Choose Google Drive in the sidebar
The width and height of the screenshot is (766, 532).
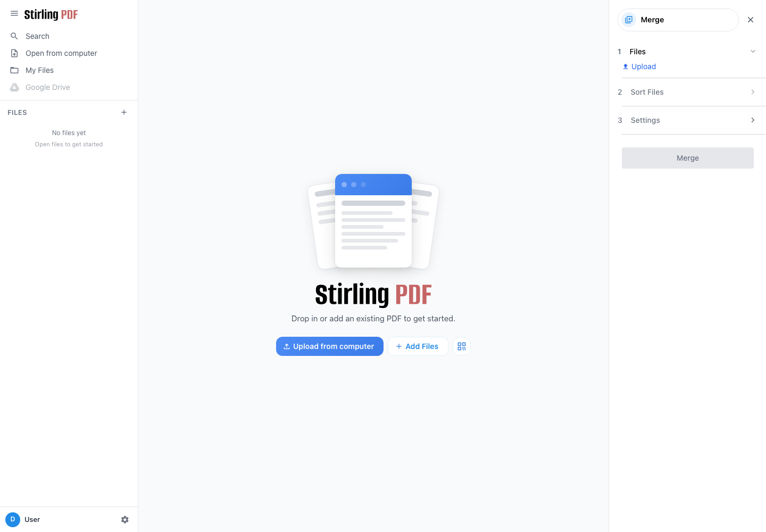click(69, 87)
